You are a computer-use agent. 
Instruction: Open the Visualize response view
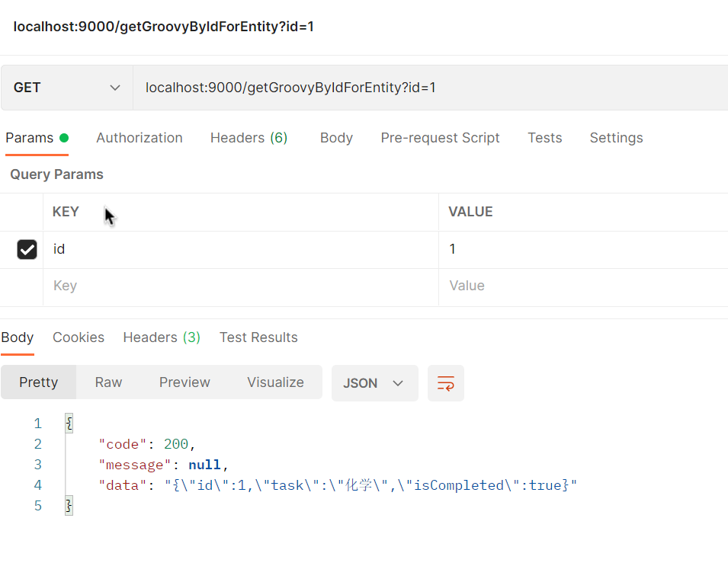[x=275, y=382]
